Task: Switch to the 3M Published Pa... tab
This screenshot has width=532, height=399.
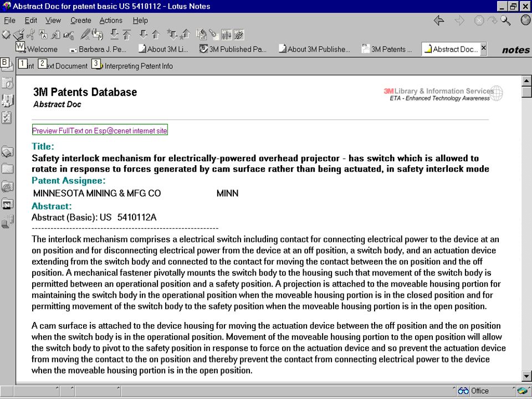Action: pyautogui.click(x=233, y=49)
